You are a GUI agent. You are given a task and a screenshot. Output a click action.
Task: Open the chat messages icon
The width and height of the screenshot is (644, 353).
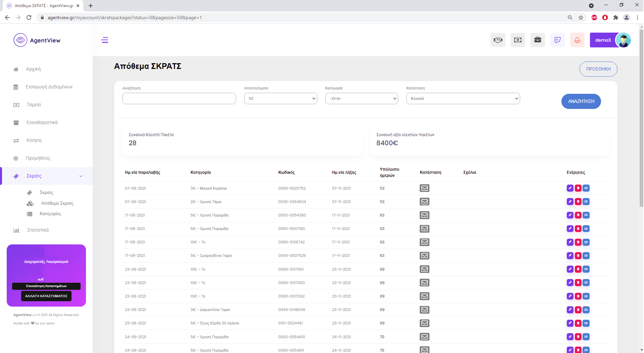click(557, 40)
